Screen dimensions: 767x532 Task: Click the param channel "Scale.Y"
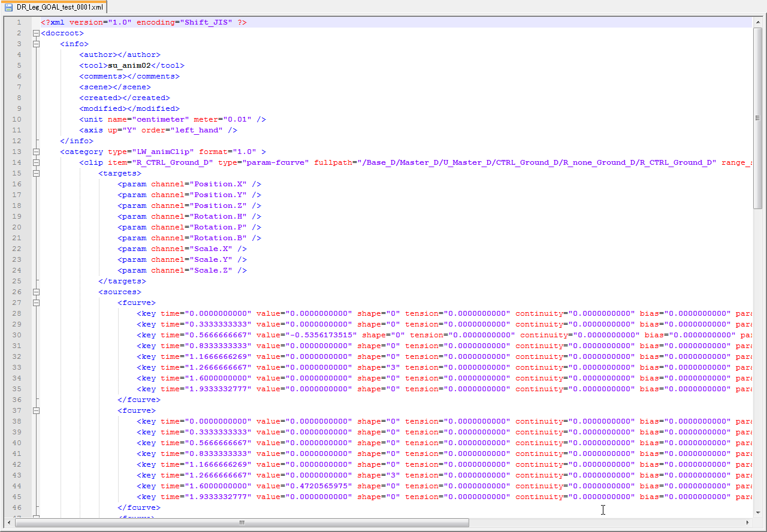pyautogui.click(x=211, y=259)
